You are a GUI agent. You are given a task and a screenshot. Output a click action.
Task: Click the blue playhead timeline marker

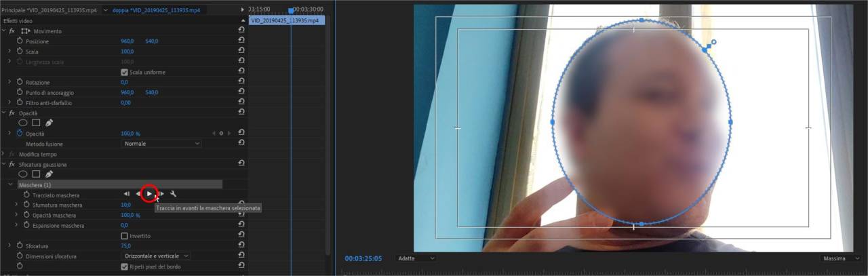pos(291,11)
